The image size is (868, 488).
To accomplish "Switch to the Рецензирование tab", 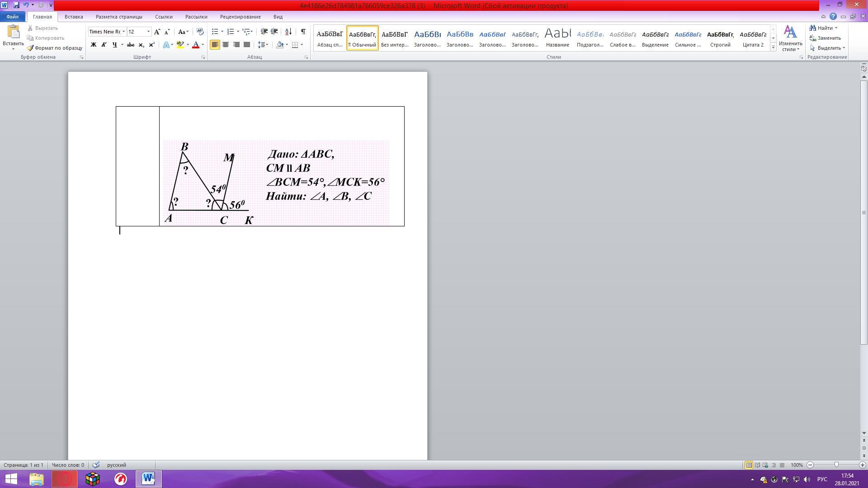I will click(x=241, y=17).
